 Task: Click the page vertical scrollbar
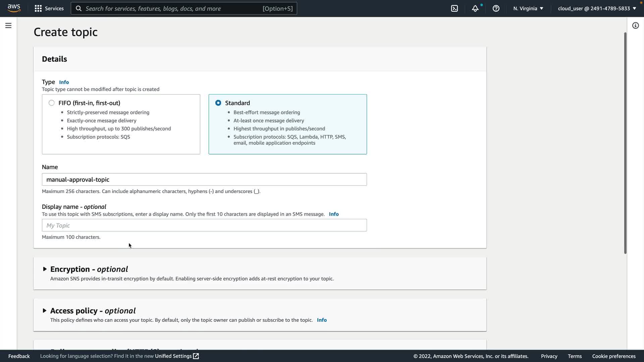(625, 143)
